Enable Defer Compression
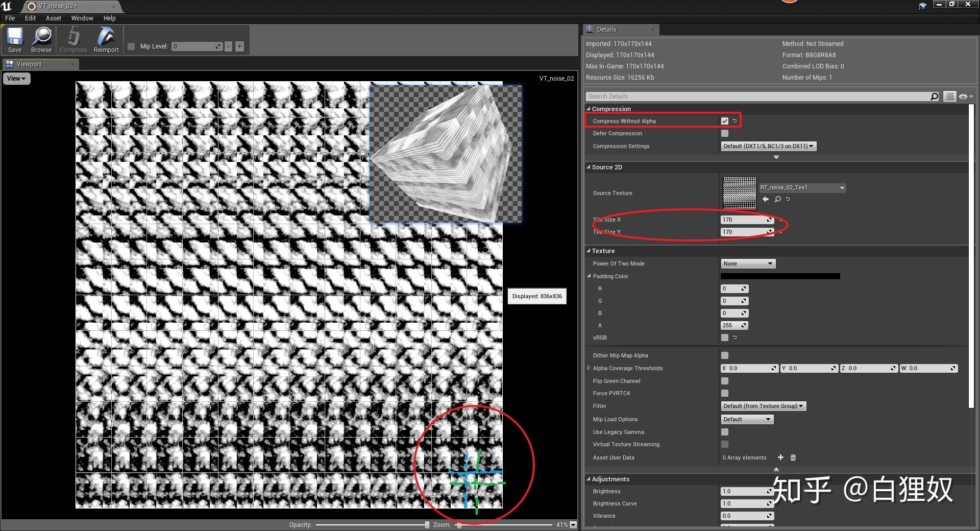The height and width of the screenshot is (531, 980). pyautogui.click(x=724, y=133)
